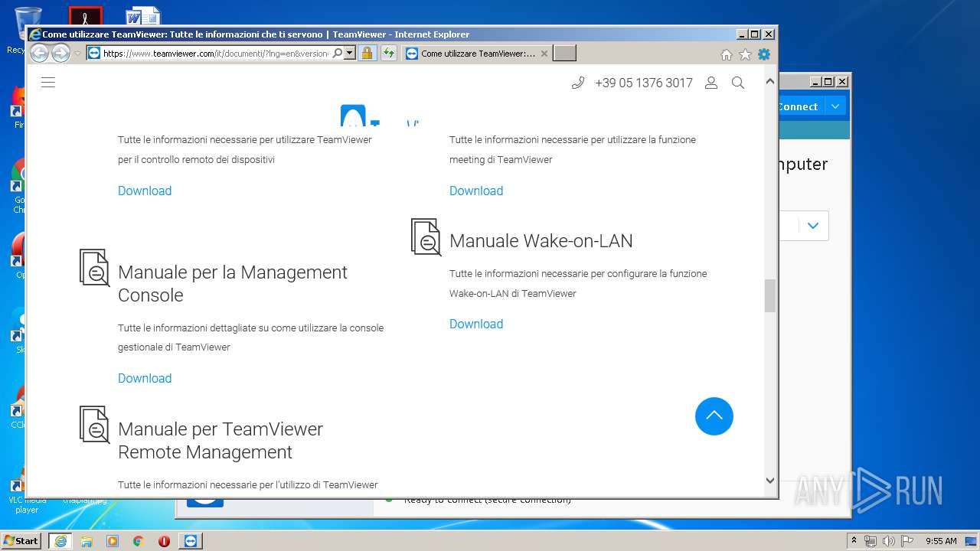
Task: Click the search magnifier icon on the page
Action: pos(738,83)
